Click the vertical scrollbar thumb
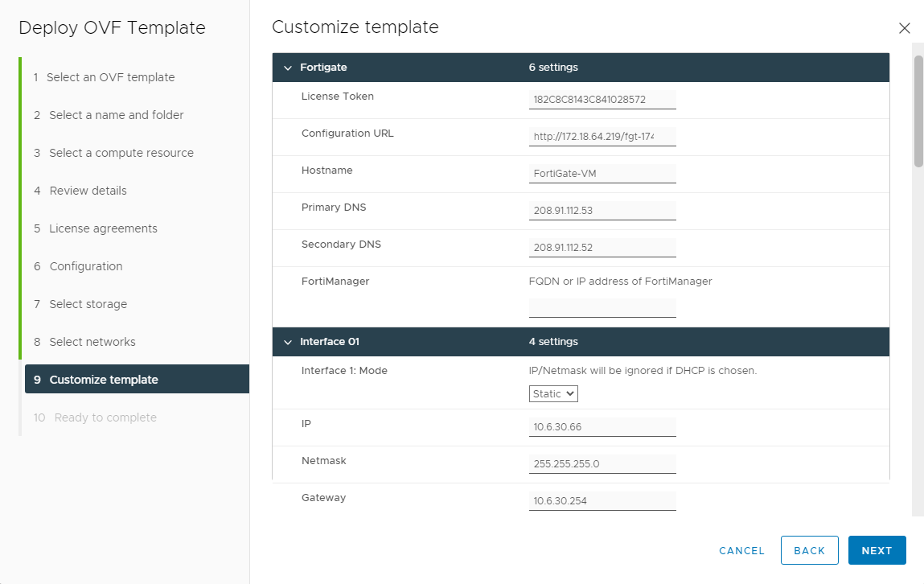The height and width of the screenshot is (584, 924). click(917, 113)
